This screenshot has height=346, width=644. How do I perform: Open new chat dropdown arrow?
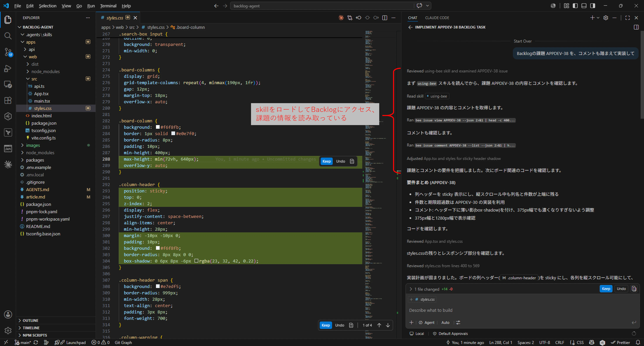pos(598,18)
